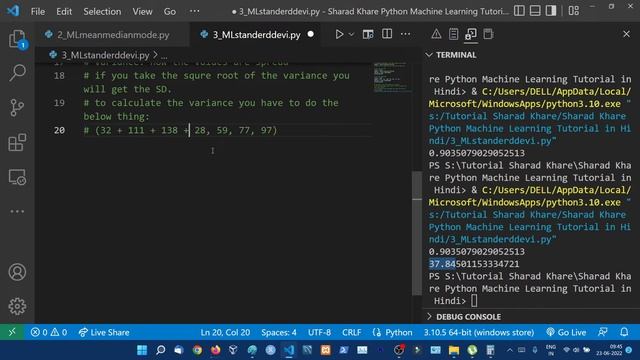
Task: Click the 37.84501153334721 terminal output
Action: [474, 264]
